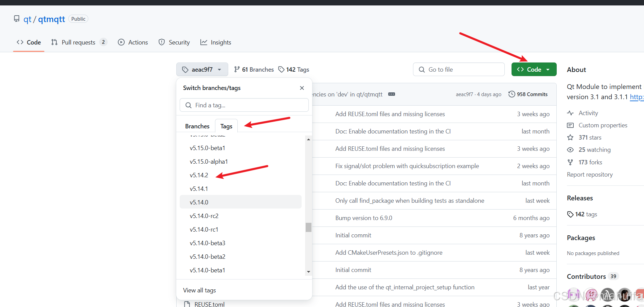Click the Find a tag search box
Viewport: 644px width, 307px height.
click(x=244, y=105)
